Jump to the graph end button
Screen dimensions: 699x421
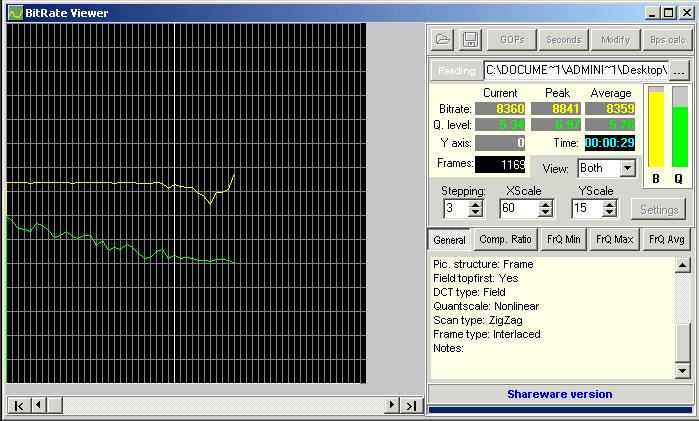point(411,405)
